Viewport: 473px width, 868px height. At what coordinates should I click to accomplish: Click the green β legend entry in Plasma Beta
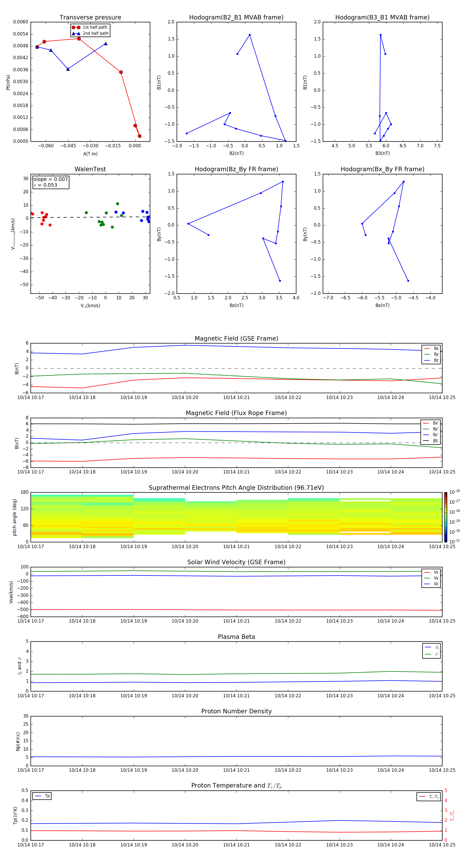(431, 654)
